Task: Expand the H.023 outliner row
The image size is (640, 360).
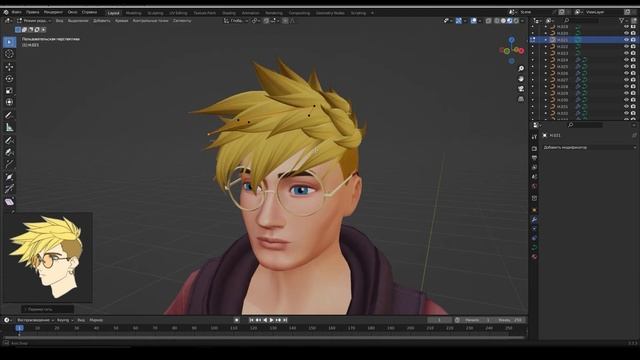Action: (x=546, y=53)
